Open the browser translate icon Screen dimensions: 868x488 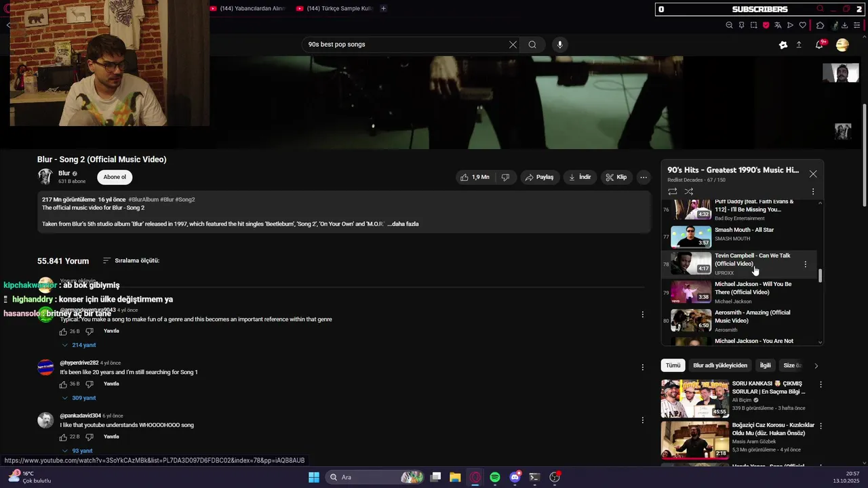click(778, 25)
